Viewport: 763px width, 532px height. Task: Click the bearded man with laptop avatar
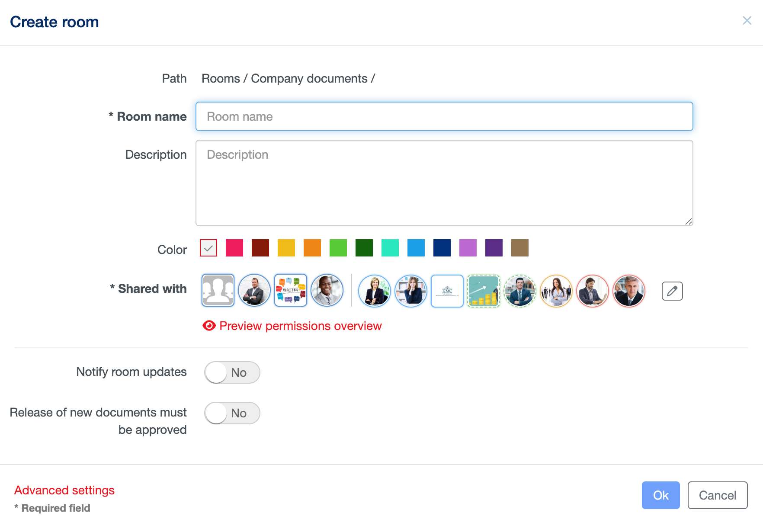pyautogui.click(x=593, y=291)
